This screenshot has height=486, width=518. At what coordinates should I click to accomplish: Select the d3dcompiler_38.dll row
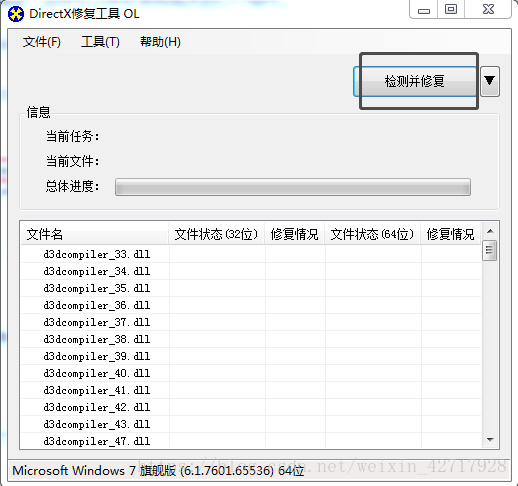tap(251, 339)
